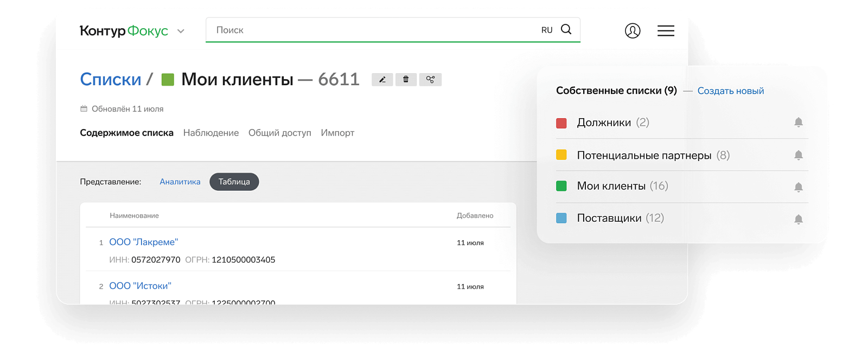Toggle bell notification for Потенциальные партнеры

799,156
